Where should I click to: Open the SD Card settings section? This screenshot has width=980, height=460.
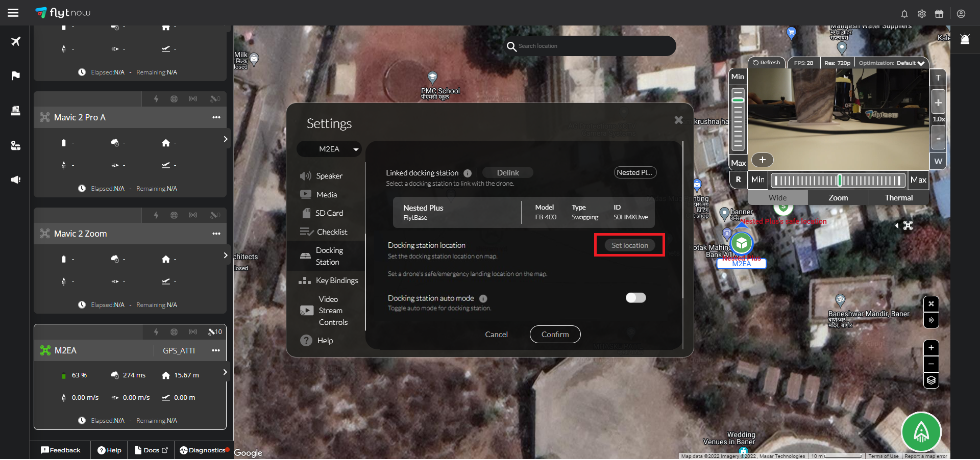coord(329,213)
